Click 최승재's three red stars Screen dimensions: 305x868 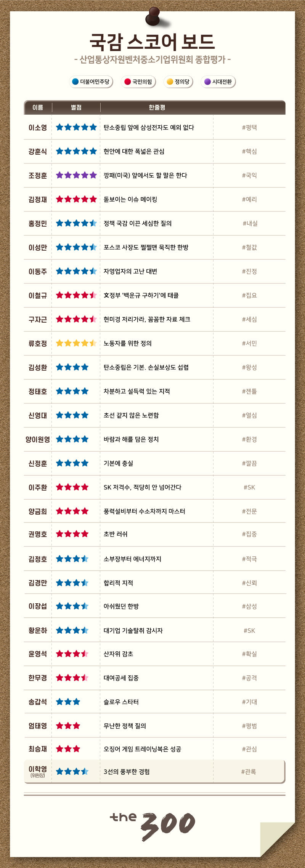(x=68, y=749)
